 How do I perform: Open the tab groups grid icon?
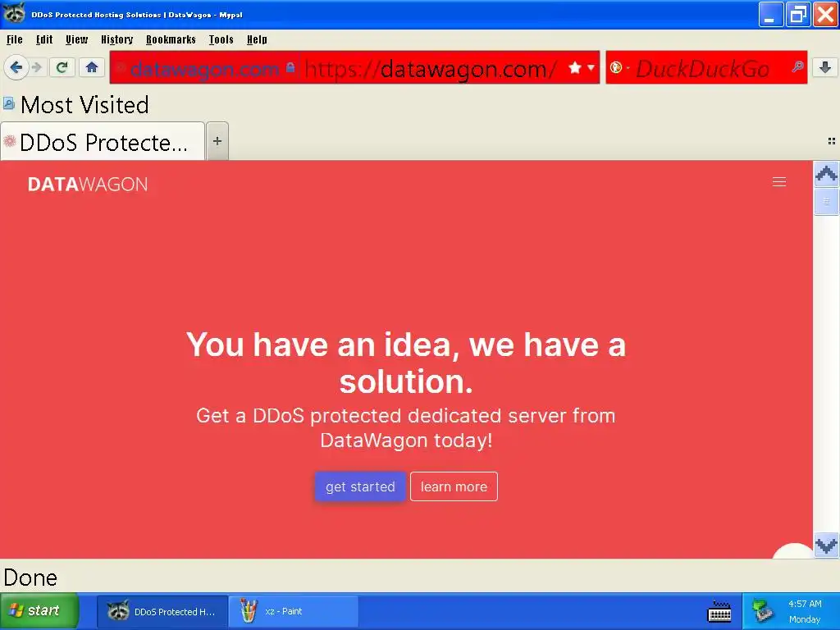[832, 141]
